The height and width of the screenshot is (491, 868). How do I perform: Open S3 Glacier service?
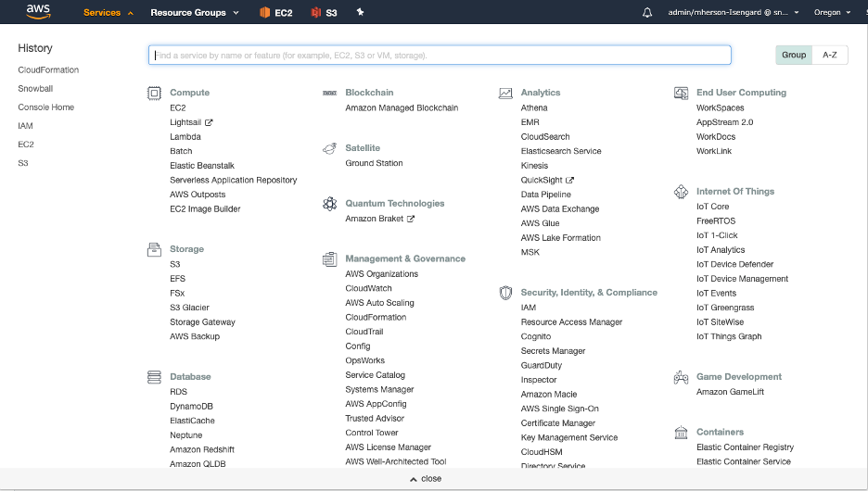click(190, 308)
